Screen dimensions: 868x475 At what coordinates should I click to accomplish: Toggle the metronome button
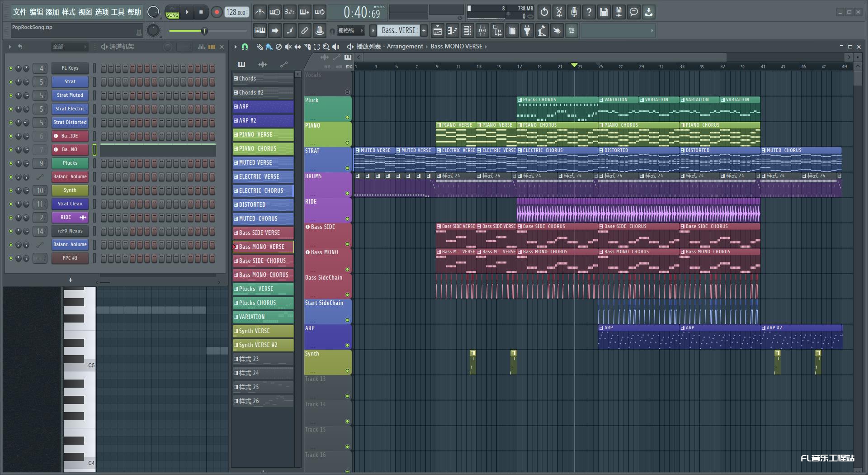(259, 12)
